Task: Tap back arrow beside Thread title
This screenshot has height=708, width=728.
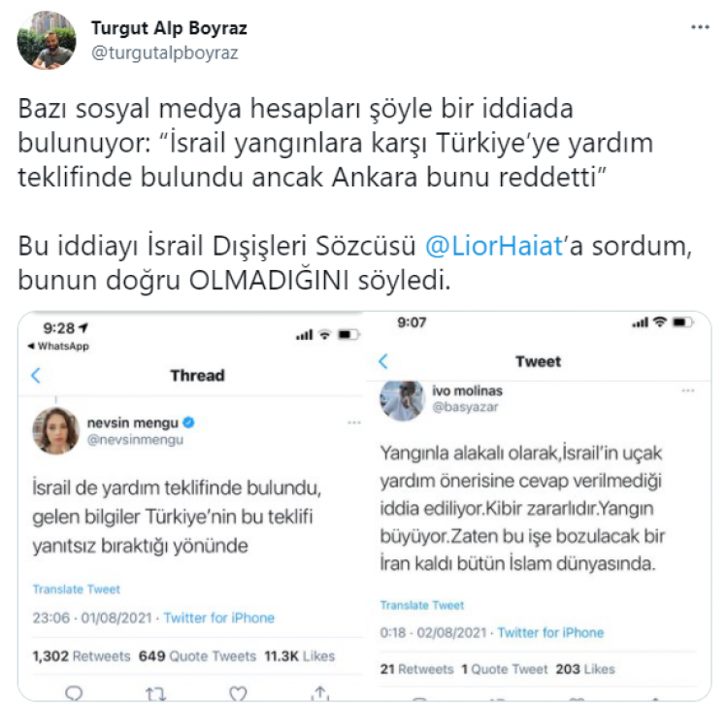Action: coord(36,375)
